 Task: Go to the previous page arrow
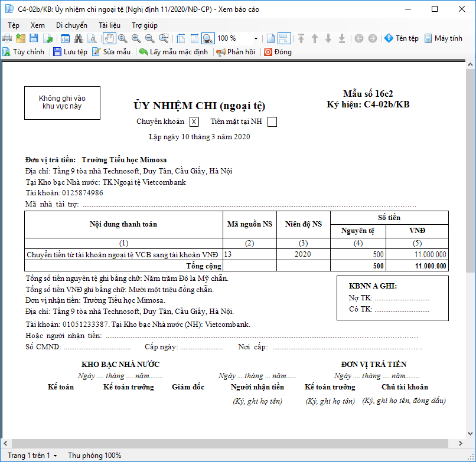click(x=315, y=38)
